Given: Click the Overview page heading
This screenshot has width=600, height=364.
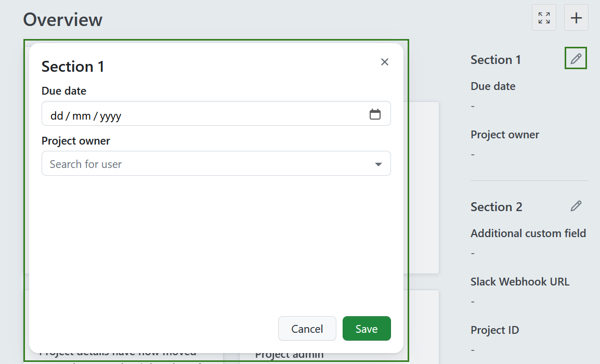Looking at the screenshot, I should point(63,20).
